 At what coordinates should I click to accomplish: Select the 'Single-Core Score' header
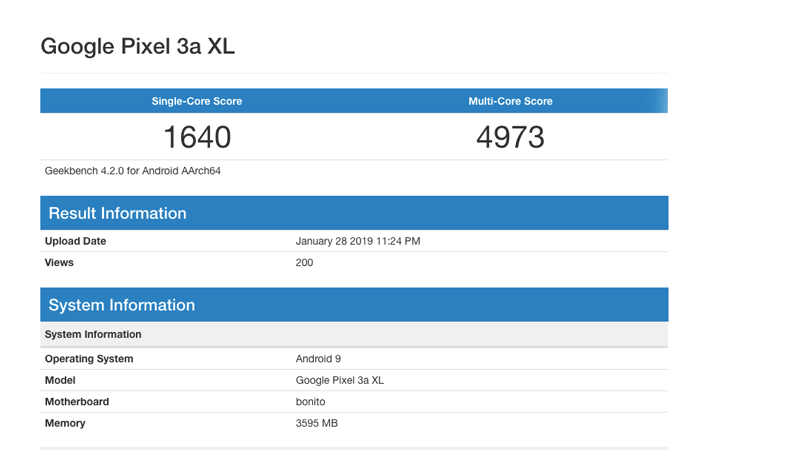click(196, 101)
